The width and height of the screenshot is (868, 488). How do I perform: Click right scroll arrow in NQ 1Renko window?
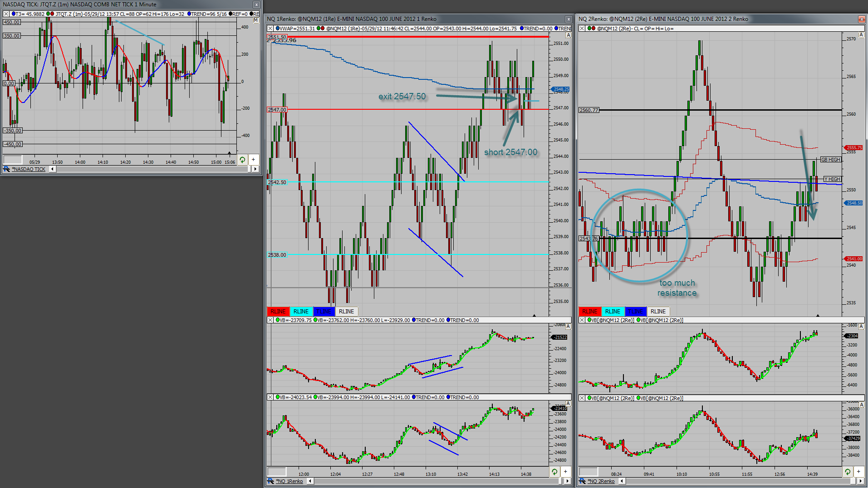click(568, 481)
